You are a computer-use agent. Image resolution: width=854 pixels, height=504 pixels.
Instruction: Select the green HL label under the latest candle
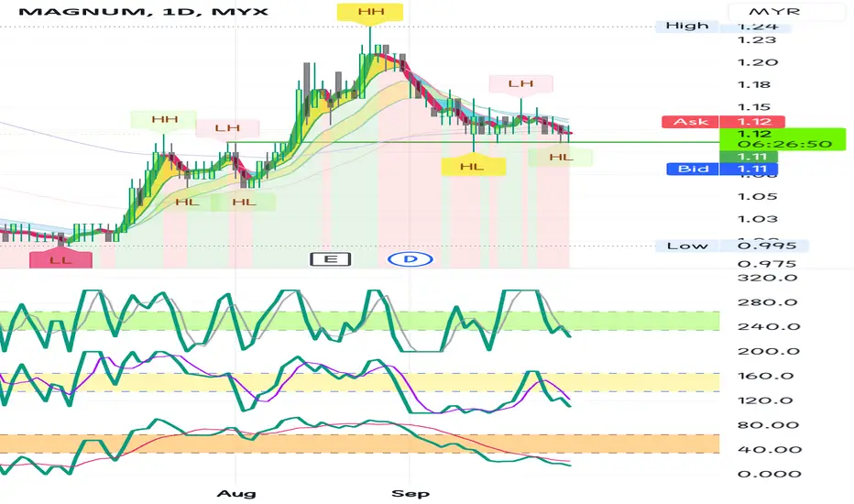561,158
